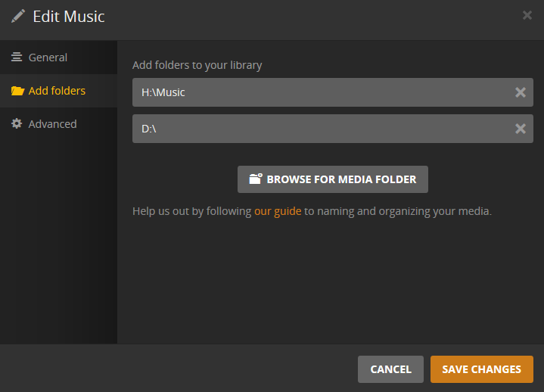Open the 'our guide' link
This screenshot has height=392, width=544.
pyautogui.click(x=278, y=211)
